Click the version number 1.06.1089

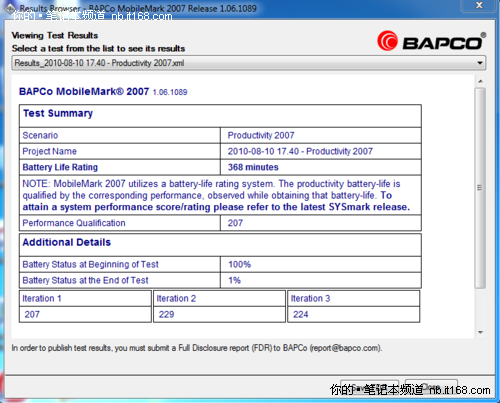click(x=170, y=92)
